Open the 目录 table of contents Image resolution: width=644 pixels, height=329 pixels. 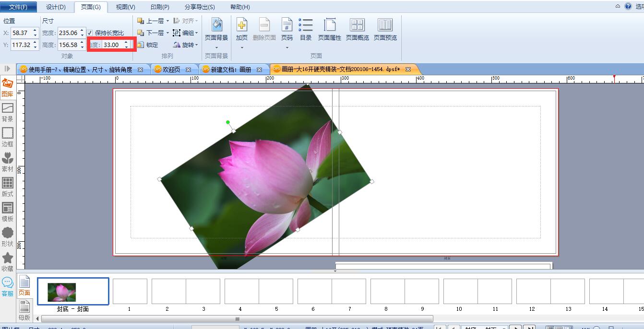pyautogui.click(x=306, y=29)
